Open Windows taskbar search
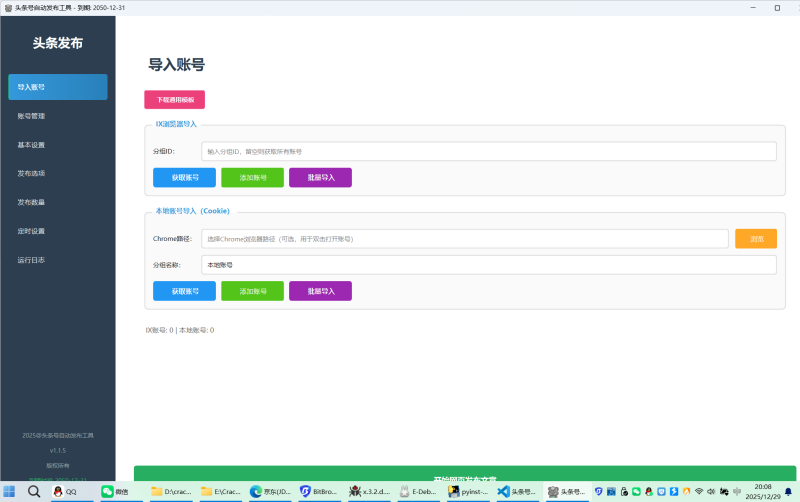The height and width of the screenshot is (502, 800). (34, 492)
